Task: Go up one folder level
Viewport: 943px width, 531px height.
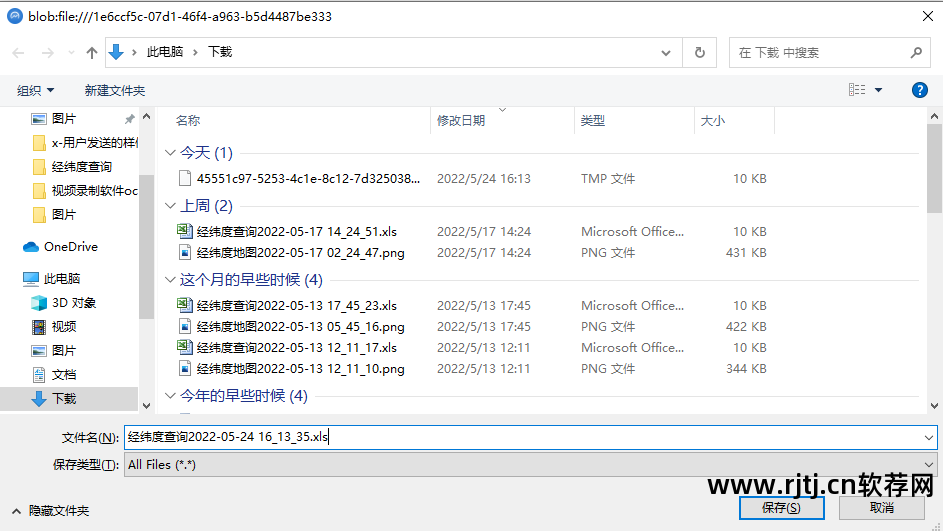Action: 91,53
